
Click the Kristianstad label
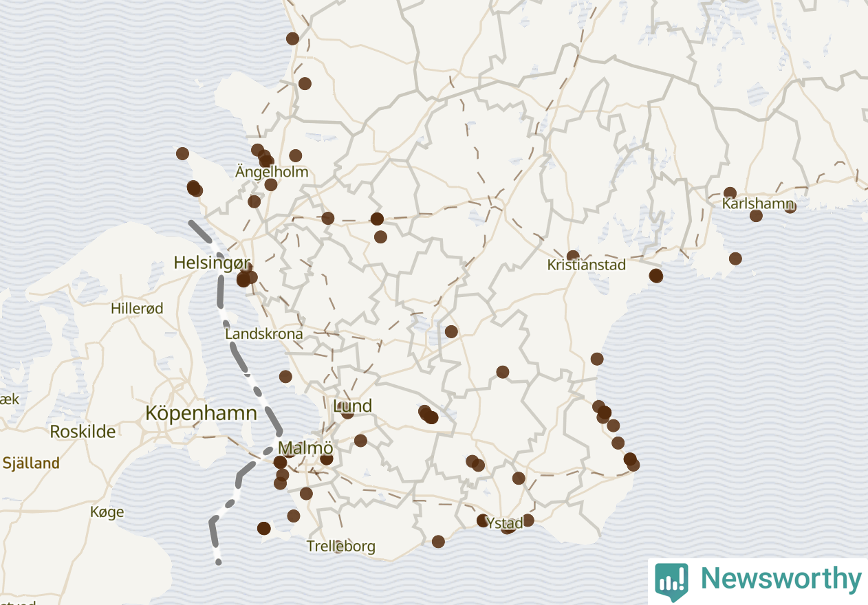pyautogui.click(x=586, y=265)
